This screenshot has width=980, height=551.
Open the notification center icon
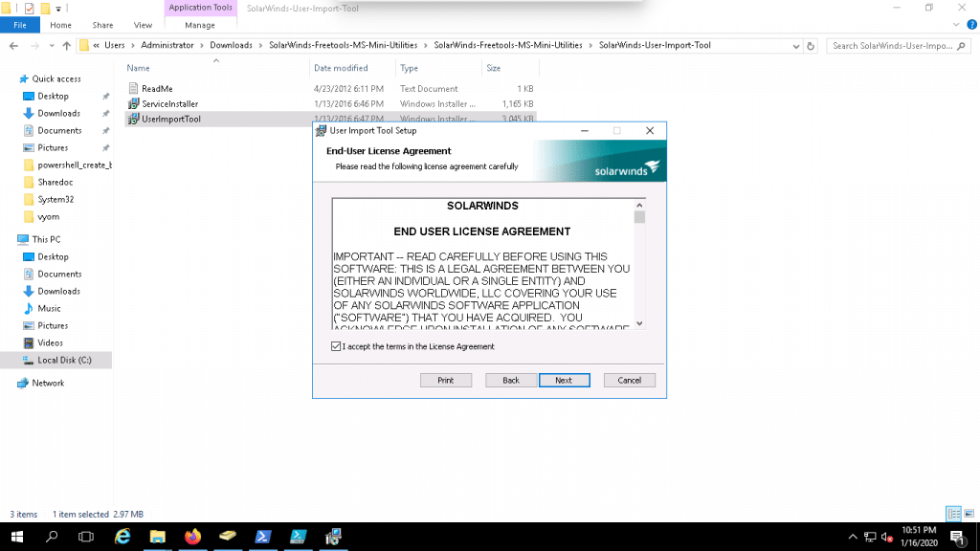click(x=955, y=537)
